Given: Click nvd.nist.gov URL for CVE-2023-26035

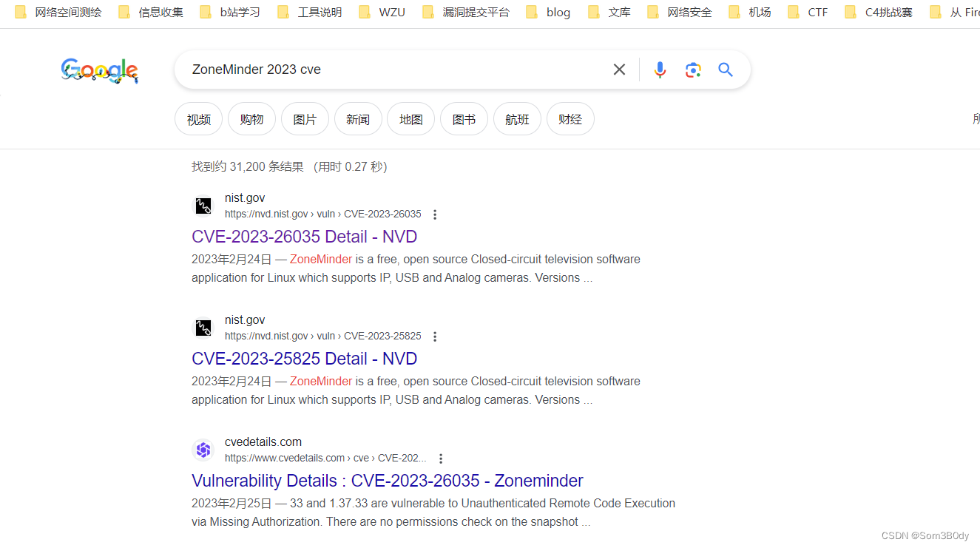Looking at the screenshot, I should (323, 214).
